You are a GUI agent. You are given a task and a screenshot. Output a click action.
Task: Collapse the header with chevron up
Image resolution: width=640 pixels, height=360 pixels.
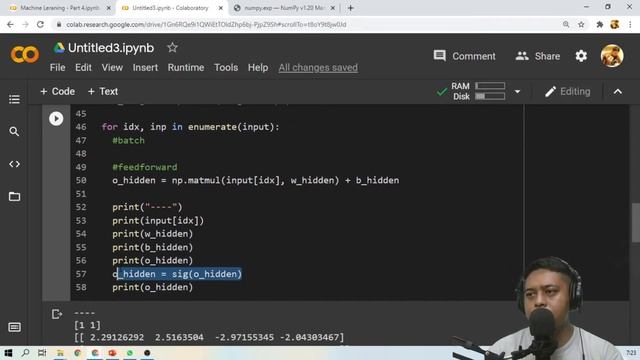[618, 91]
